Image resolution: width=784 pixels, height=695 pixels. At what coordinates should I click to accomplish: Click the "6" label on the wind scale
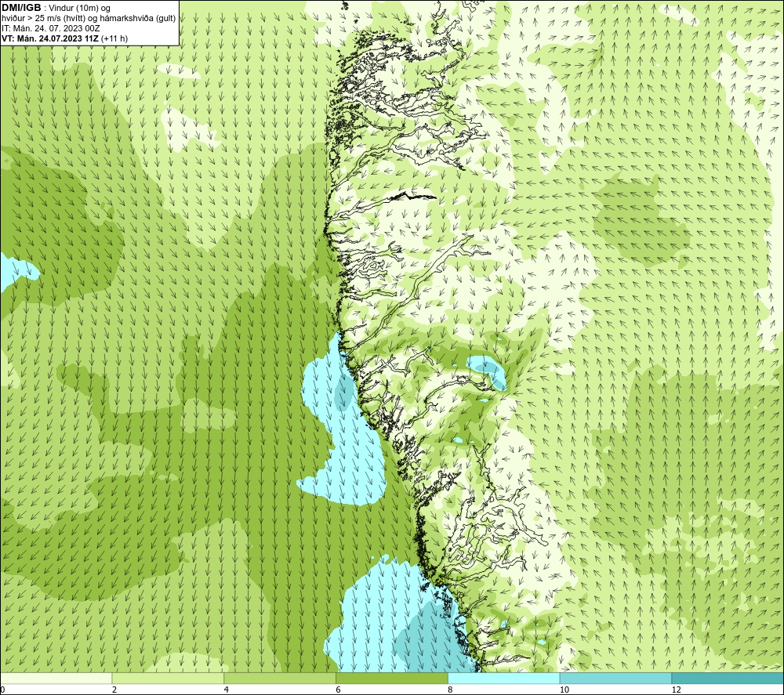pyautogui.click(x=339, y=690)
